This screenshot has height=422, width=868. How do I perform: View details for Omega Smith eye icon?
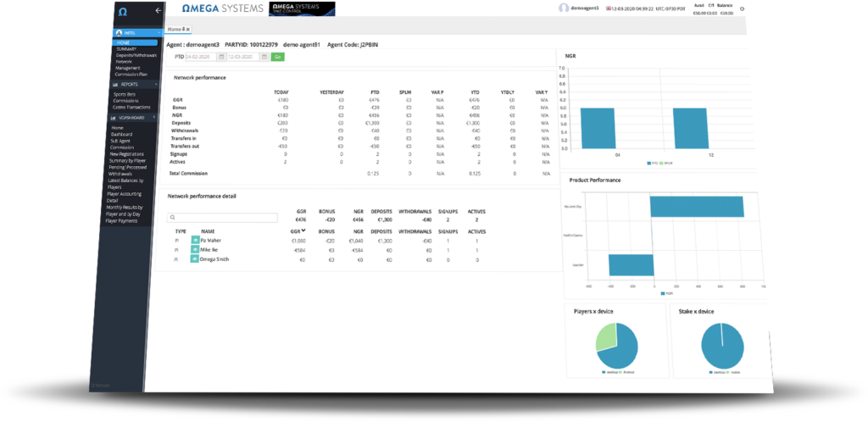[x=194, y=258]
